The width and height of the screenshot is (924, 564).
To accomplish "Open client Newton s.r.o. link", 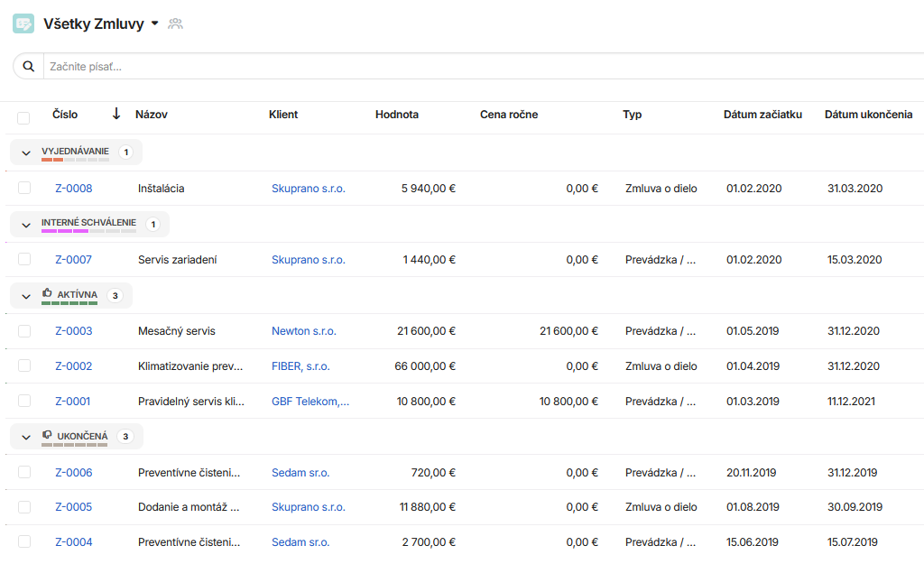I will tap(303, 330).
